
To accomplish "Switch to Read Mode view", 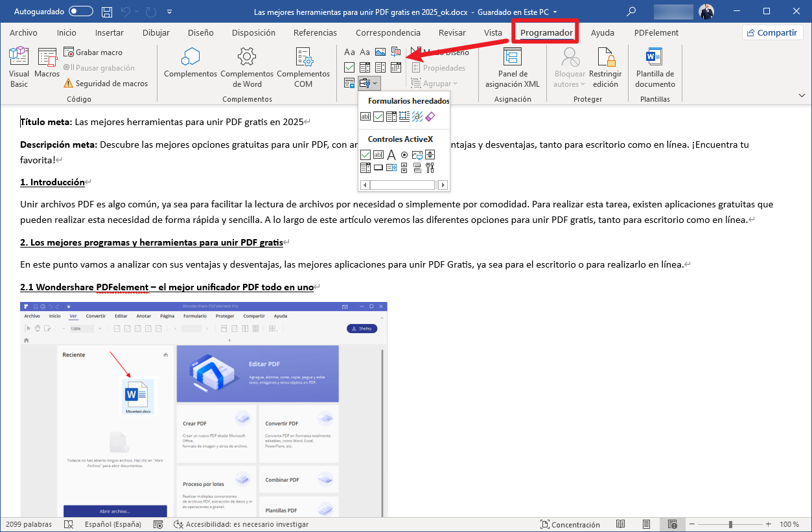I will (x=621, y=524).
